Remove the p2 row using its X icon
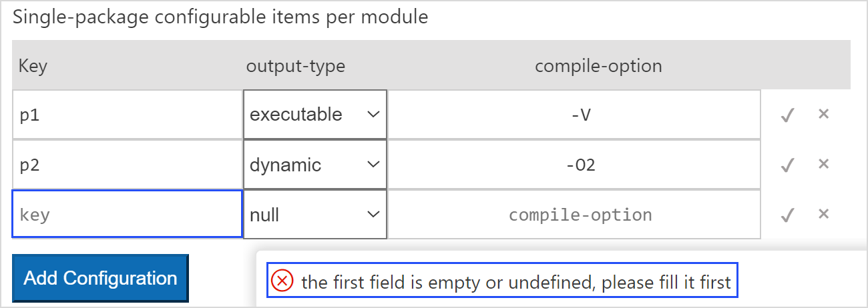 coord(823,164)
